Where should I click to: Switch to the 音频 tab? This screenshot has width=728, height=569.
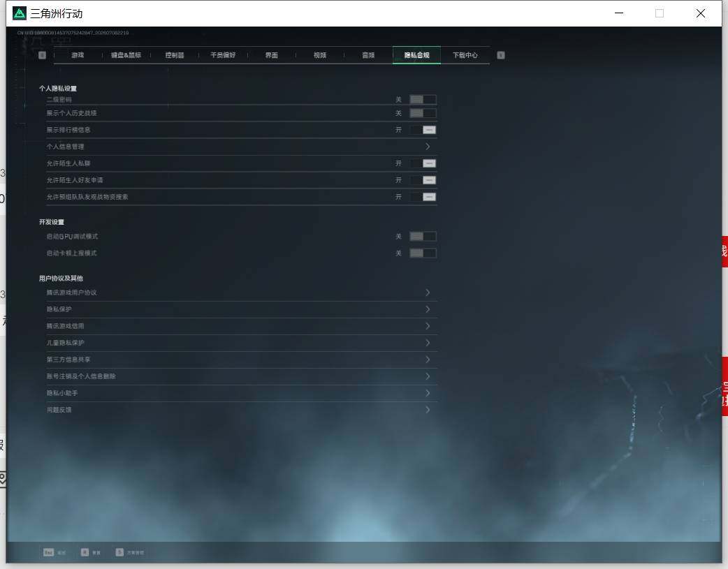(x=368, y=54)
